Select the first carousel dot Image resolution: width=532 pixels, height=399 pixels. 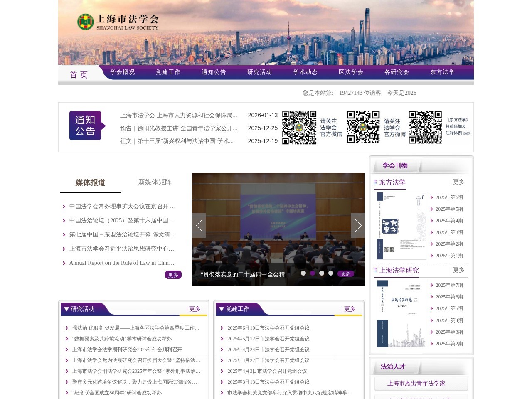[x=303, y=273]
